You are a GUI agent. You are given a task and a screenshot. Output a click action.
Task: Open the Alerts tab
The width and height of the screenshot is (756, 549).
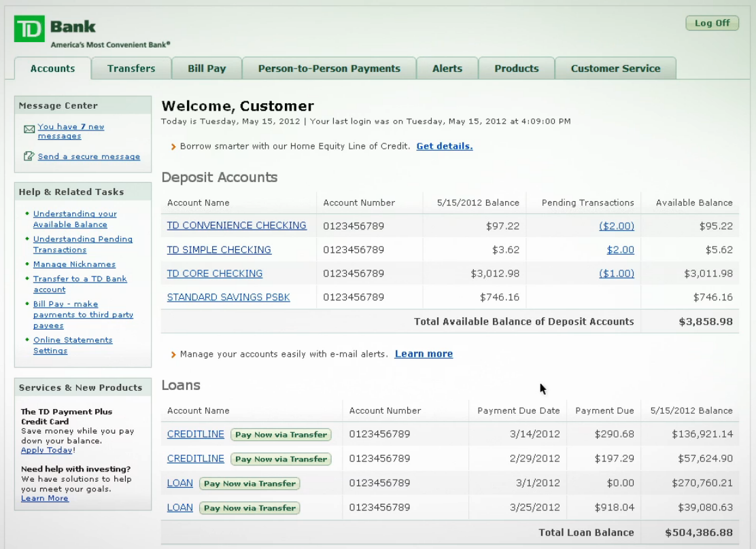point(447,69)
